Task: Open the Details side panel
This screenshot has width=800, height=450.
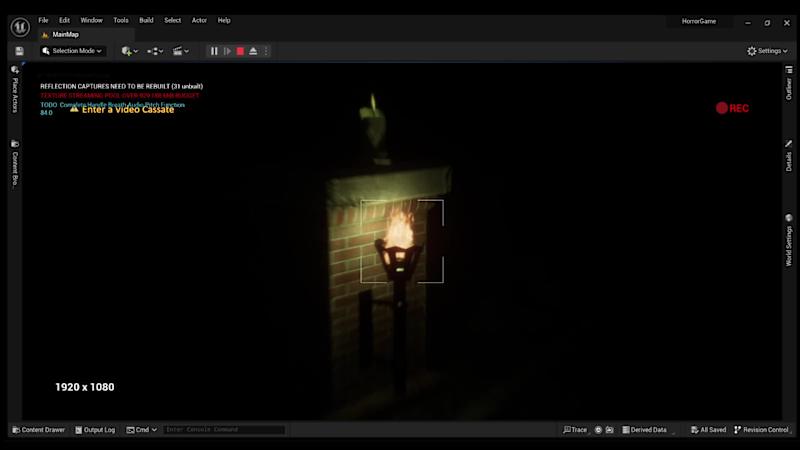Action: pos(789,156)
